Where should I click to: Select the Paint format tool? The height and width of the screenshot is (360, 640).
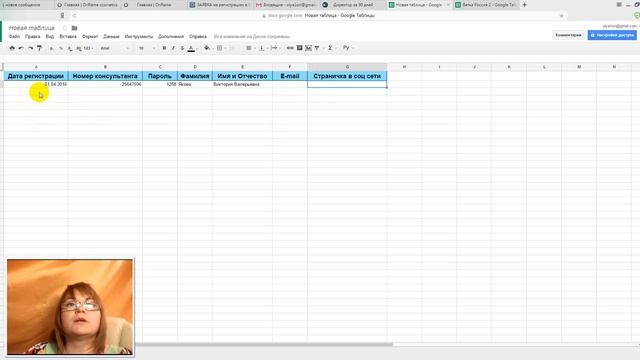40,48
